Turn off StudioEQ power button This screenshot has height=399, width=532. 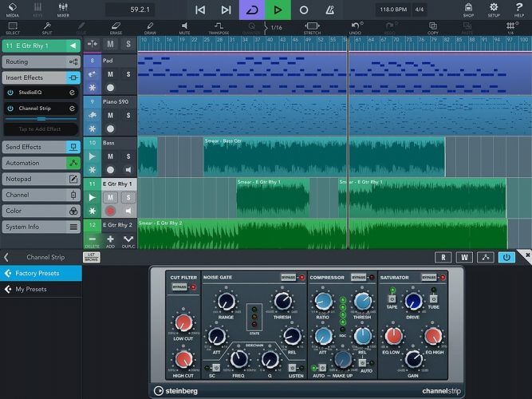pyautogui.click(x=10, y=93)
